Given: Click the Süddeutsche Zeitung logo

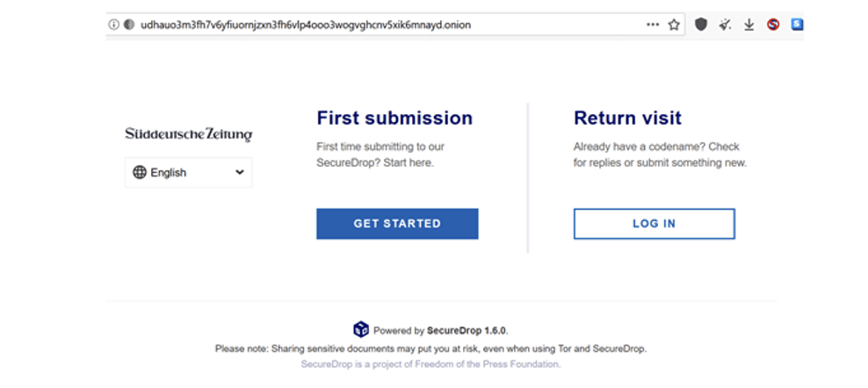Looking at the screenshot, I should pos(188,134).
